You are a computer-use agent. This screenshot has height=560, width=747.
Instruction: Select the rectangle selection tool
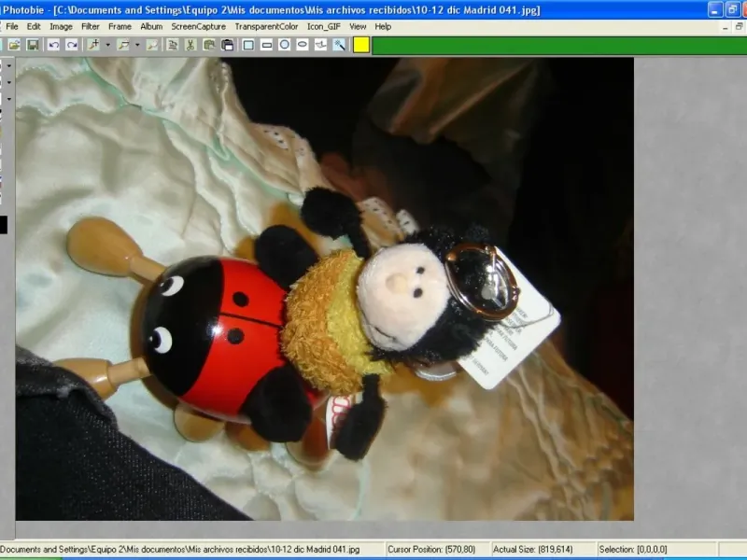(267, 45)
